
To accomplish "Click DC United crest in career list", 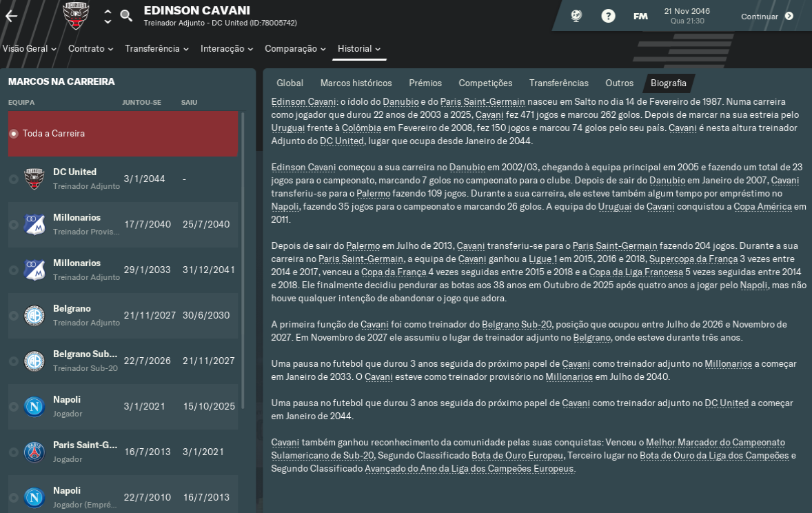I will click(x=34, y=179).
